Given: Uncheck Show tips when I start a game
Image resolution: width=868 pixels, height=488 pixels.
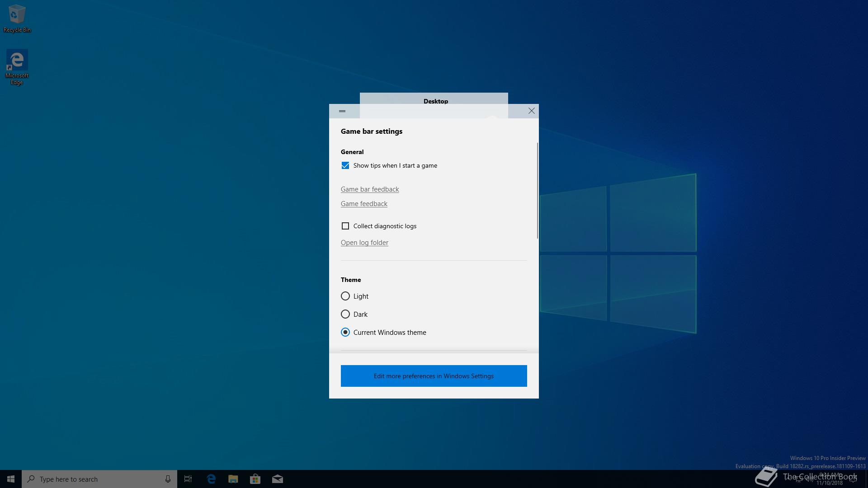Looking at the screenshot, I should (x=345, y=165).
